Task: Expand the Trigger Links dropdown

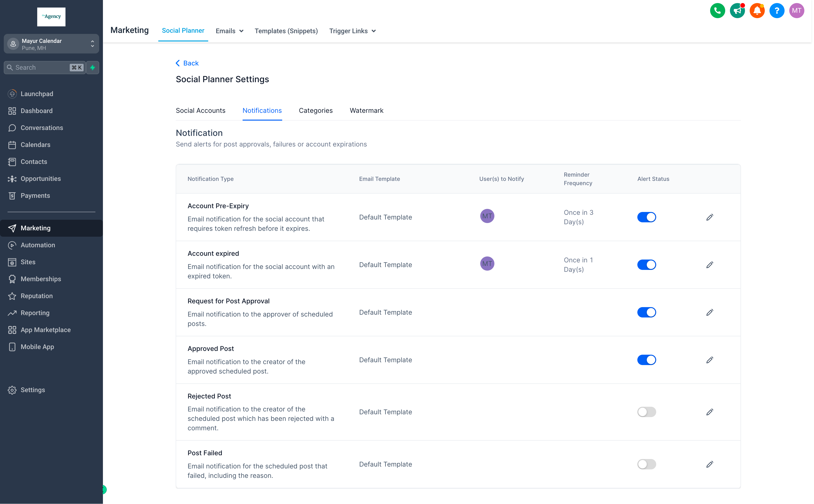Action: point(352,31)
